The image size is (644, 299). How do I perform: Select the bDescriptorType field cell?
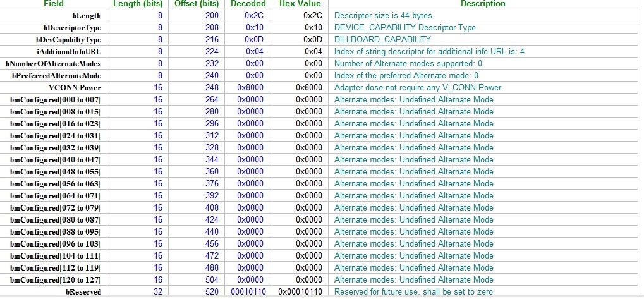tap(53, 28)
